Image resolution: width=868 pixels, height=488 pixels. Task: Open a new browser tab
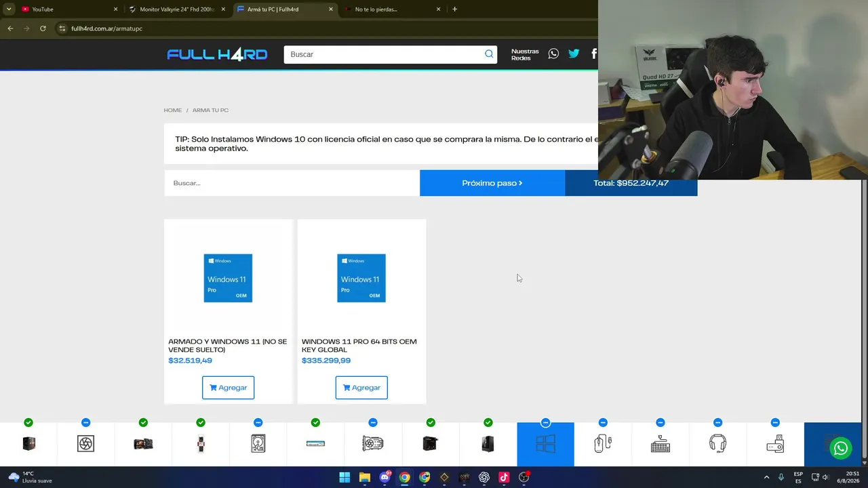coord(454,9)
